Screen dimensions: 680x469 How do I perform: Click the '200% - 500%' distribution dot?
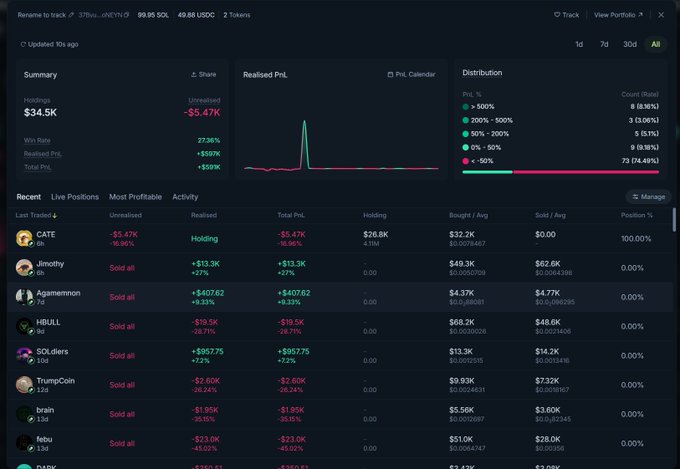(x=465, y=120)
